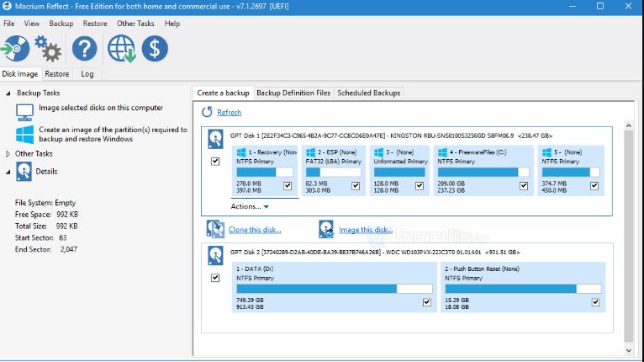
Task: Click the Windows flag on partition 5
Action: 546,152
